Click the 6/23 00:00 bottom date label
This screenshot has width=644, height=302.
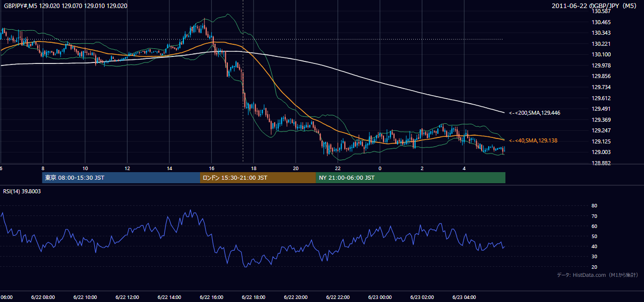pyautogui.click(x=380, y=297)
